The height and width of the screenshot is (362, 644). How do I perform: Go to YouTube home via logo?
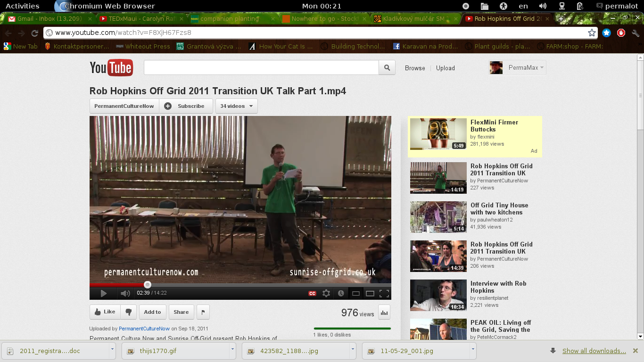click(x=111, y=68)
